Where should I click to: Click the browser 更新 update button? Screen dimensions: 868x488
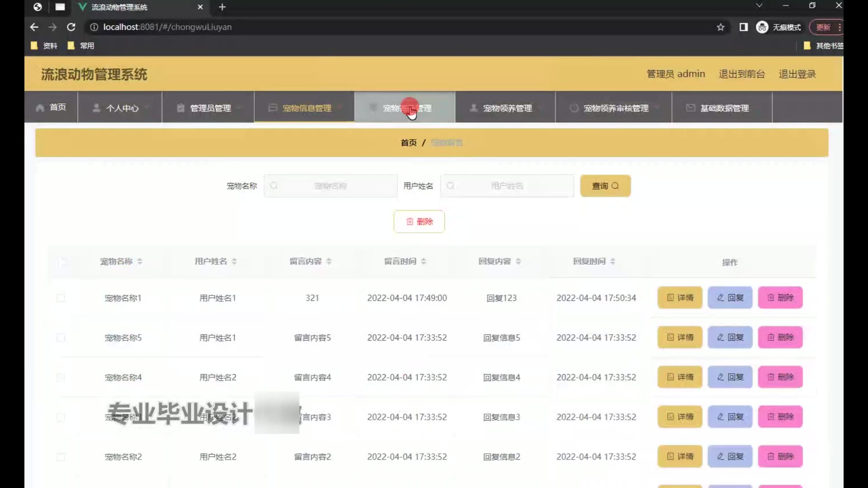click(823, 27)
